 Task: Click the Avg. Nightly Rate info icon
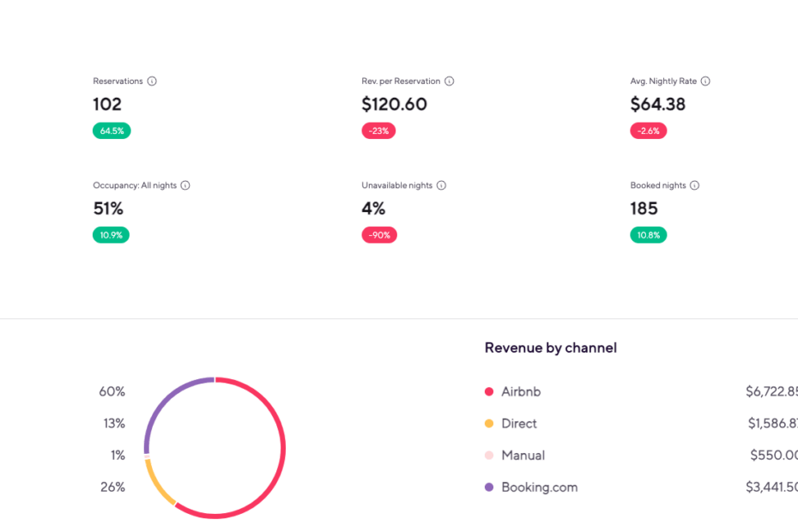[705, 82]
